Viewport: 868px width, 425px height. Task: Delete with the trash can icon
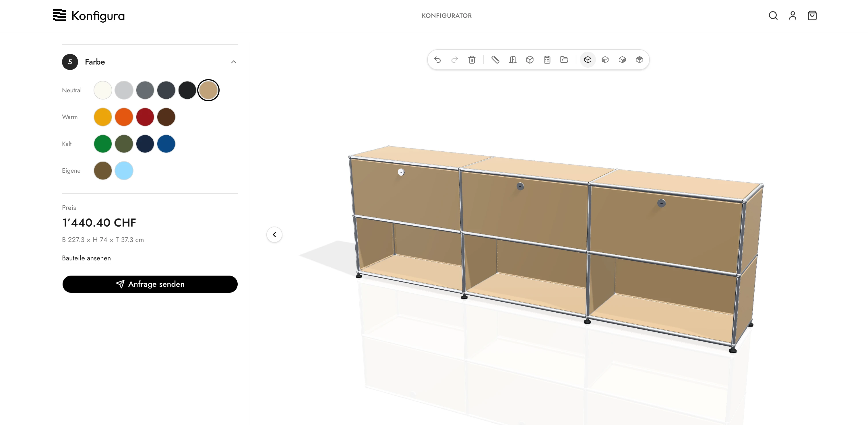click(472, 60)
